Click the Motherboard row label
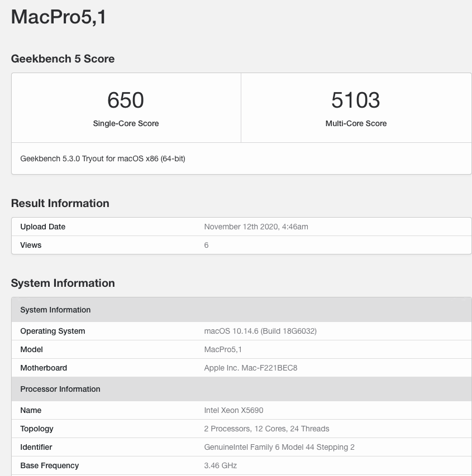472x476 pixels. [44, 368]
